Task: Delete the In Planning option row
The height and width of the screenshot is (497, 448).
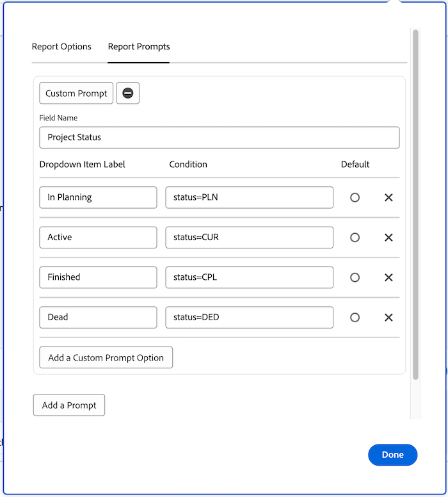Action: [x=388, y=198]
